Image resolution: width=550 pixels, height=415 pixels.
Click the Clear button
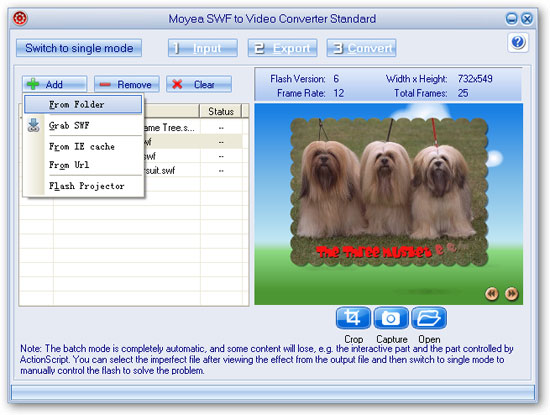[199, 84]
